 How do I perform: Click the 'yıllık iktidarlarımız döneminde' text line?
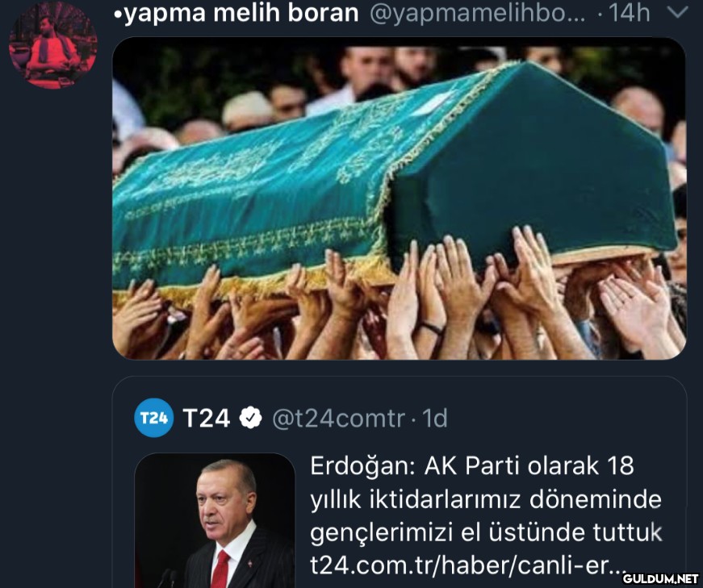pos(486,499)
